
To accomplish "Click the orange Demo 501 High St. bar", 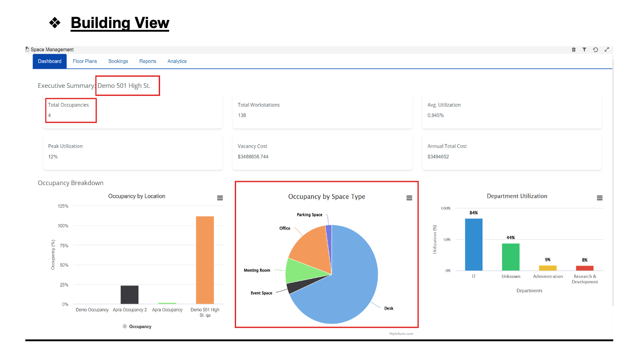I will point(205,260).
